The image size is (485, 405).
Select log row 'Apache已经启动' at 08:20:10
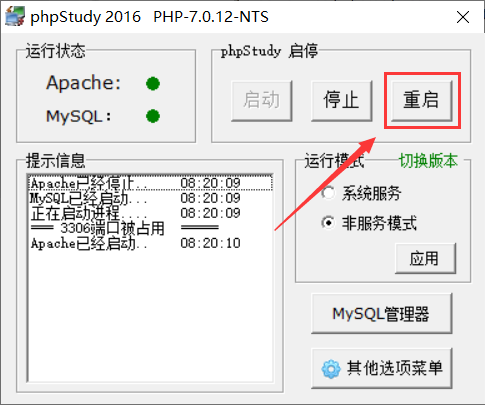coord(150,243)
